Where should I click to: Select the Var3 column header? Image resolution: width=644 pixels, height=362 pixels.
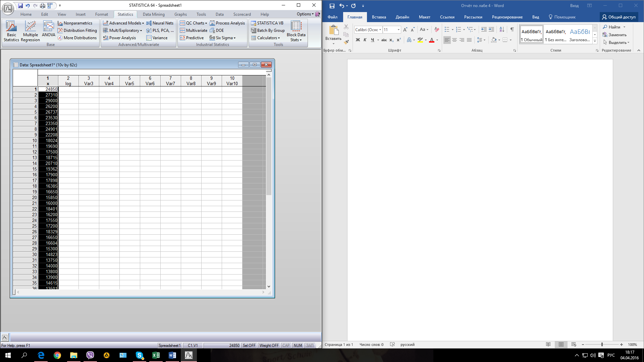tap(89, 81)
